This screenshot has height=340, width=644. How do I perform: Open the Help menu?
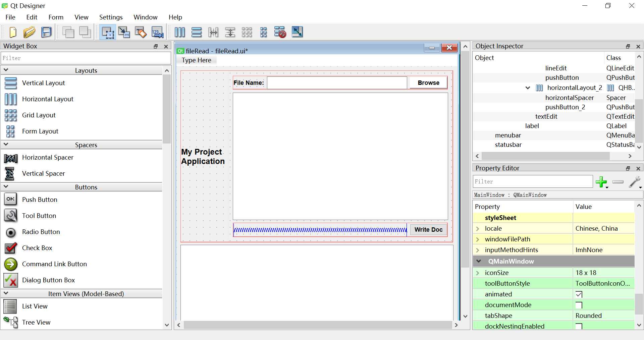175,17
